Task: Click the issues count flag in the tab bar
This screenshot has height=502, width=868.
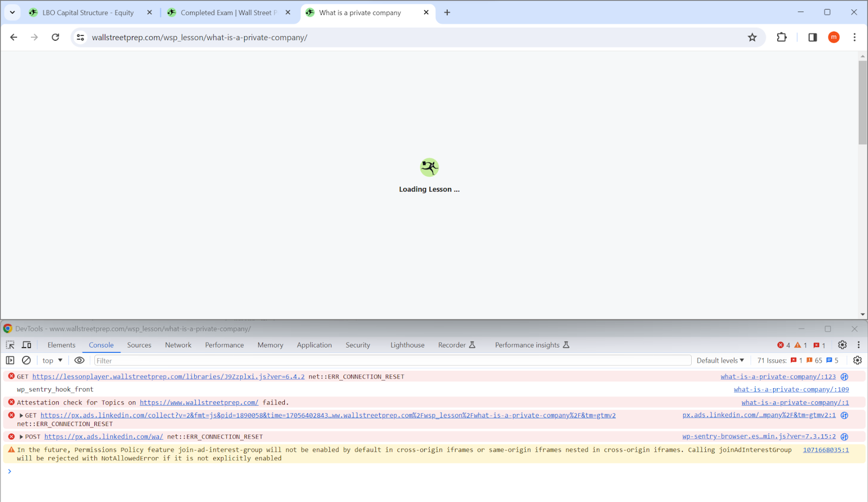Action: coord(819,345)
